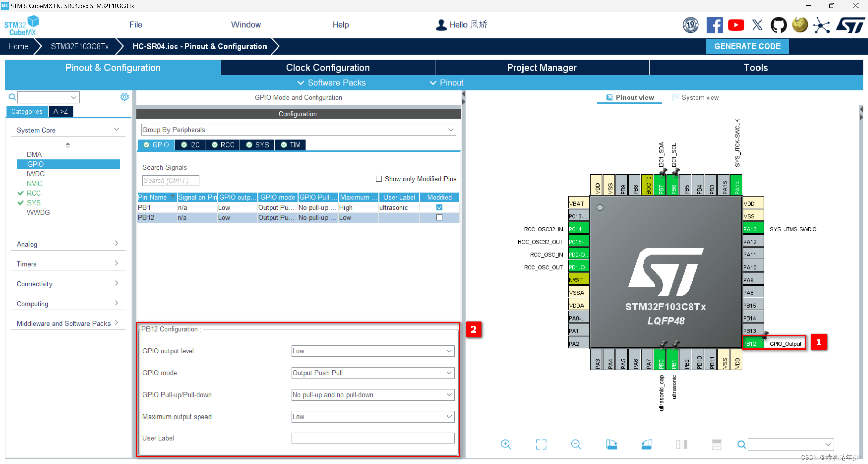Click the settings gear icon in left panel
868x464 pixels.
[124, 97]
